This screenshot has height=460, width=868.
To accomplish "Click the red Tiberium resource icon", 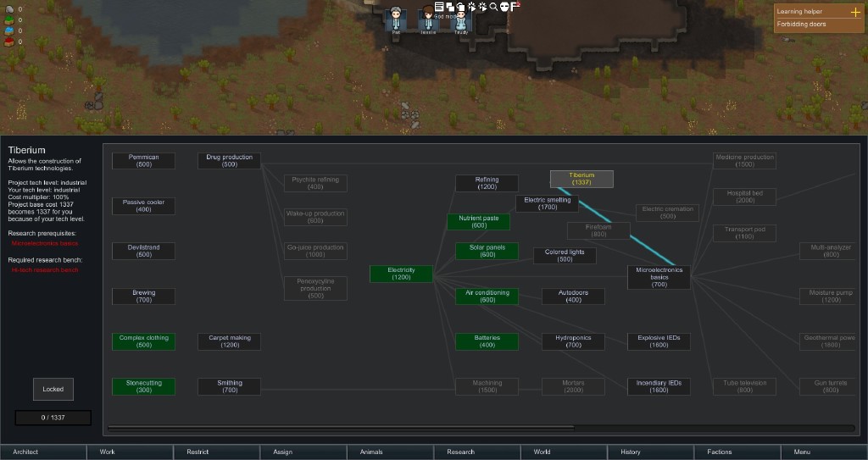I will (8, 42).
